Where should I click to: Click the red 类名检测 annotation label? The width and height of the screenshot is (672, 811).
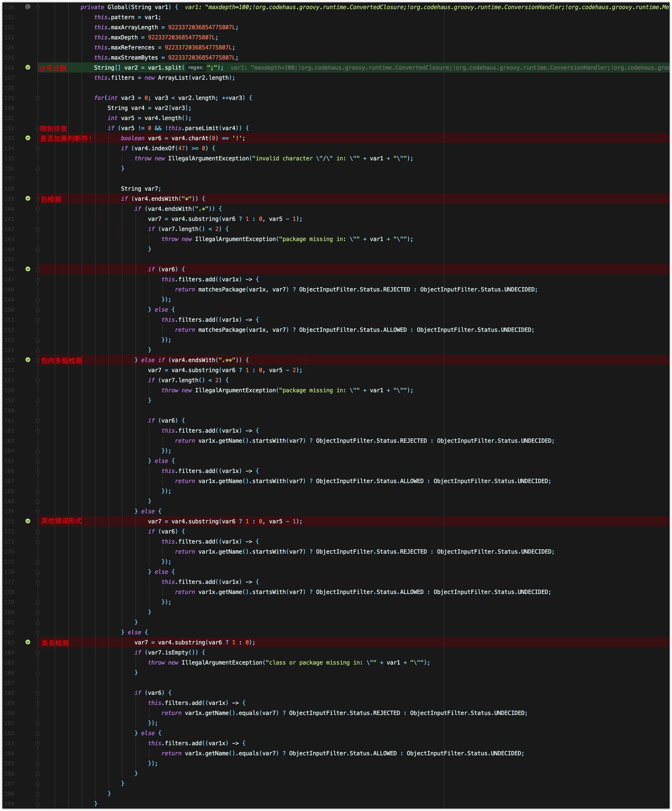coord(55,643)
